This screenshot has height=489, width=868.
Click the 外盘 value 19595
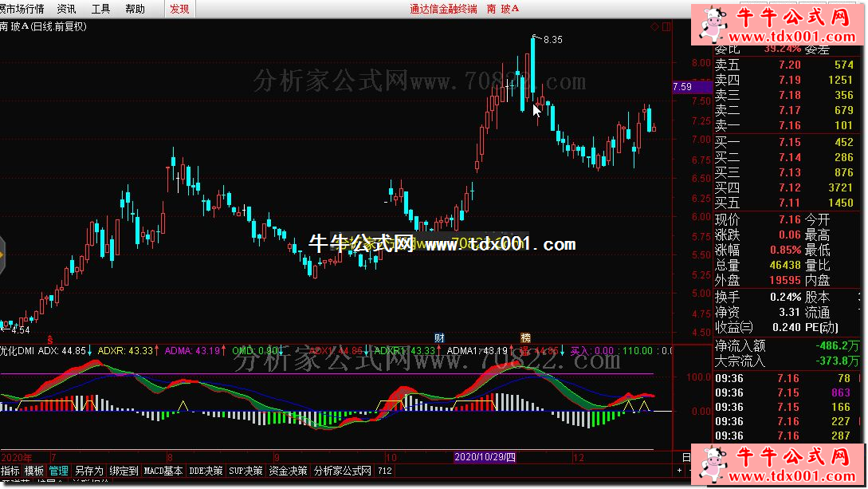point(785,281)
